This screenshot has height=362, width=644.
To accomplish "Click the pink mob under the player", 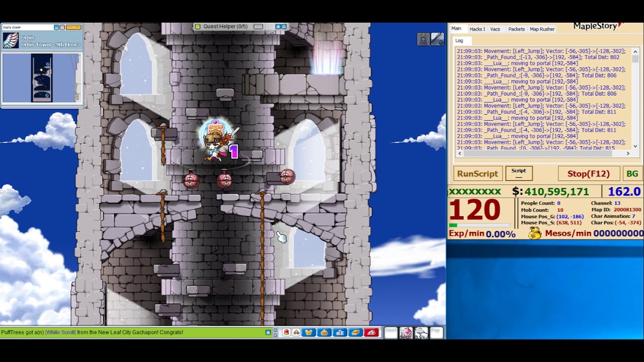I will (224, 179).
